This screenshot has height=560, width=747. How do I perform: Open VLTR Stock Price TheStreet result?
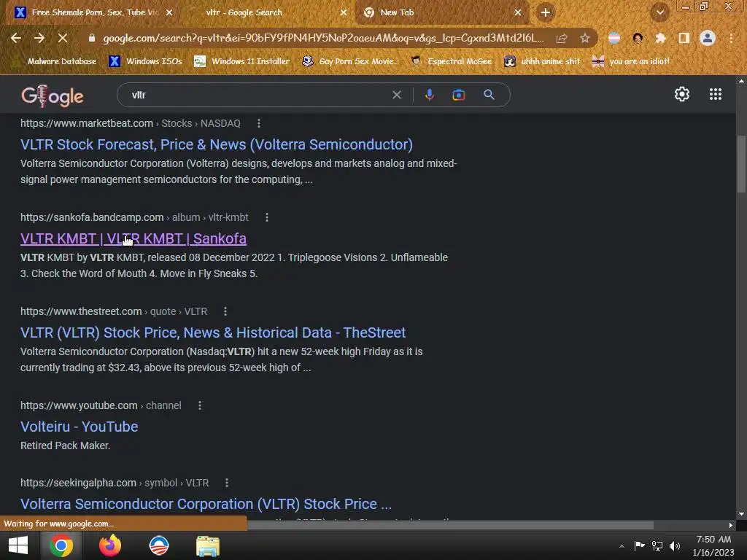tap(213, 332)
